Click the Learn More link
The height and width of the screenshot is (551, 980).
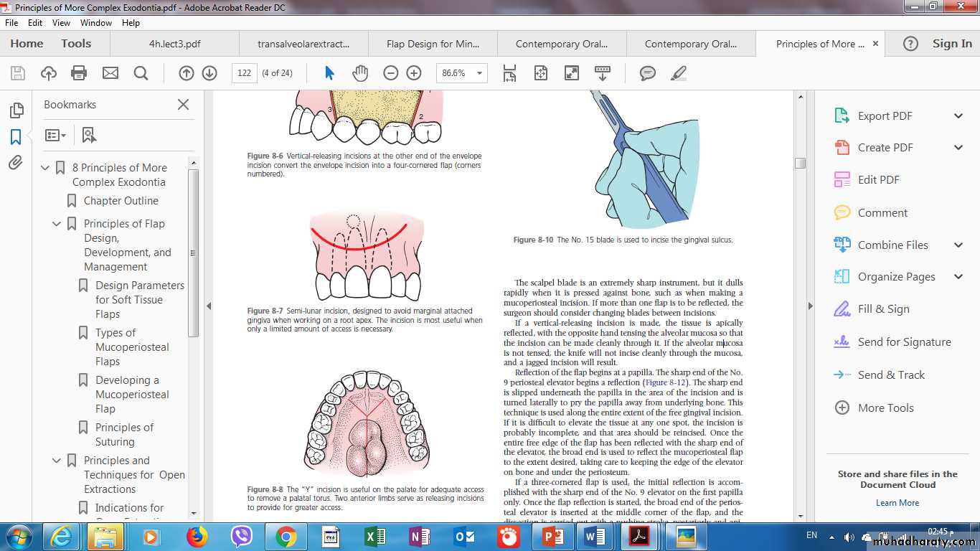[897, 503]
